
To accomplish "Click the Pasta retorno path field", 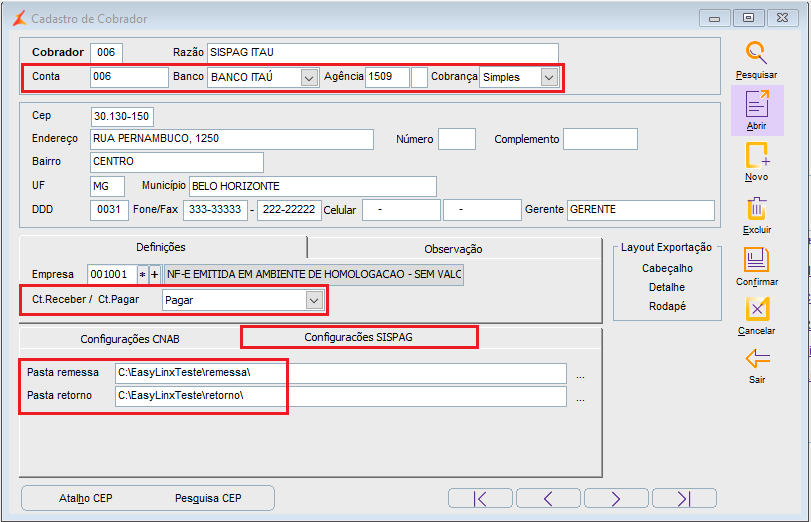I will [x=341, y=396].
